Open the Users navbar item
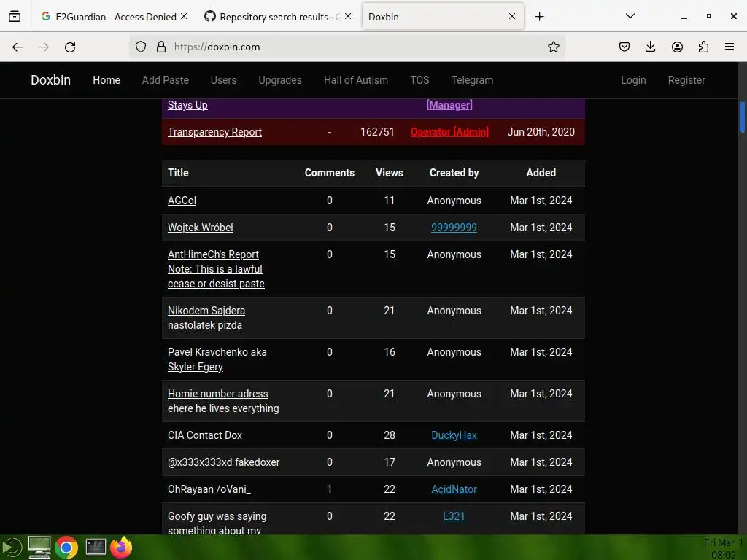Viewport: 747px width, 560px height. click(223, 80)
